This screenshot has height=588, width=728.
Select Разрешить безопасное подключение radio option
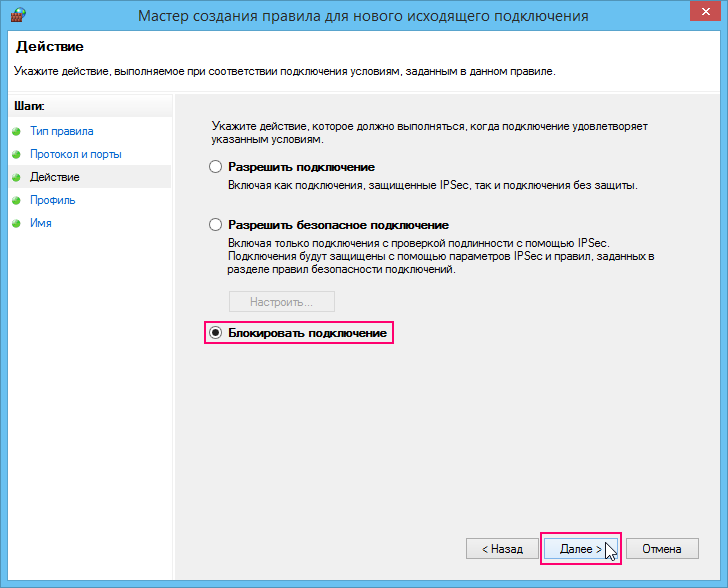(215, 225)
